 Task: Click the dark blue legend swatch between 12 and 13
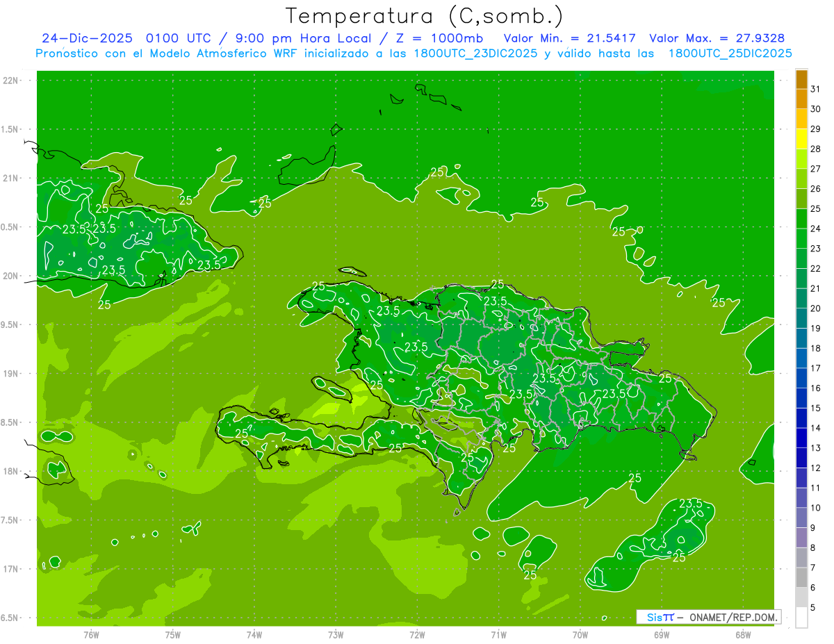pos(801,458)
